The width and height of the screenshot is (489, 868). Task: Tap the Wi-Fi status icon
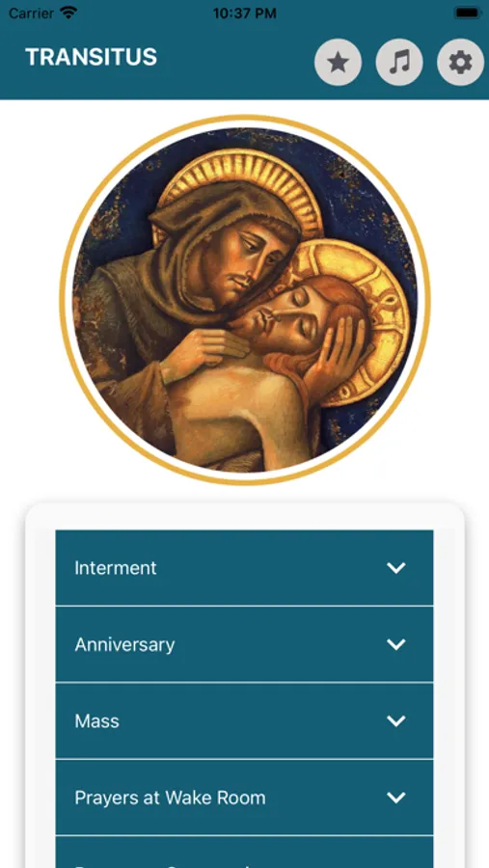click(x=68, y=13)
